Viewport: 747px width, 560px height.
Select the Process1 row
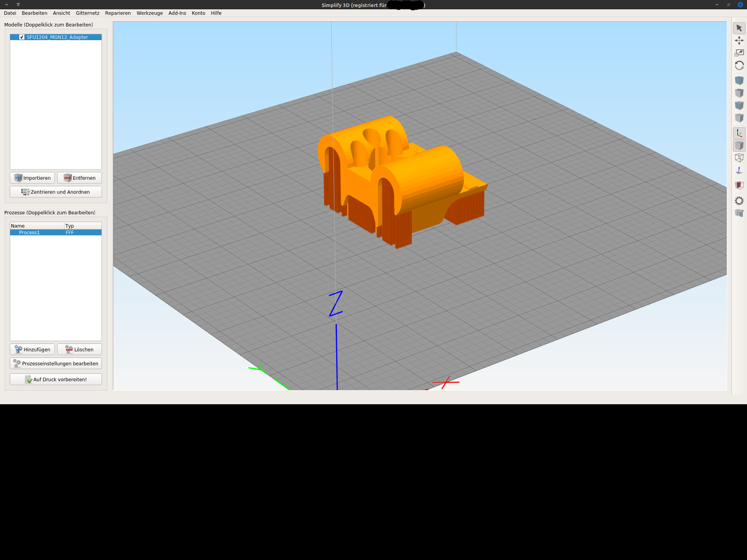click(56, 232)
